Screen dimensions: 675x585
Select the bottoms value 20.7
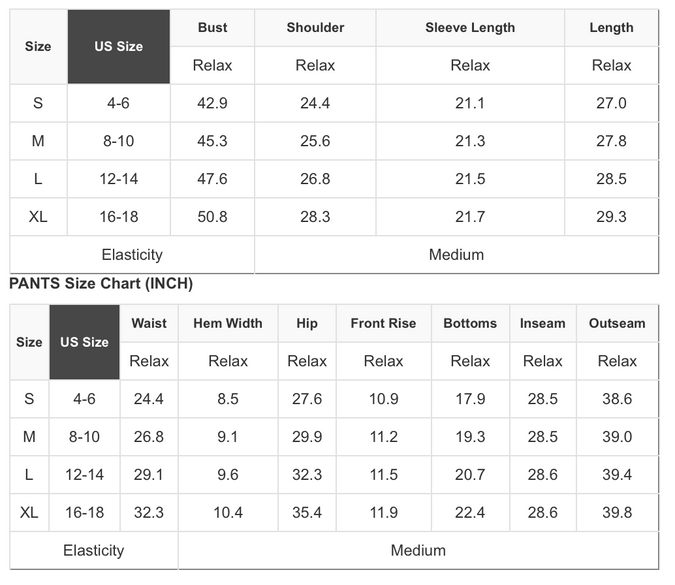point(470,475)
